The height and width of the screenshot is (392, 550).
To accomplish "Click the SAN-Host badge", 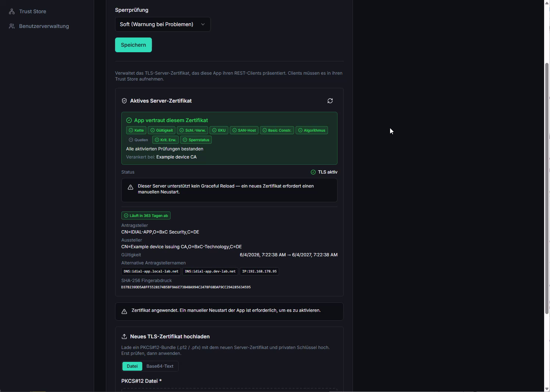I will (244, 130).
